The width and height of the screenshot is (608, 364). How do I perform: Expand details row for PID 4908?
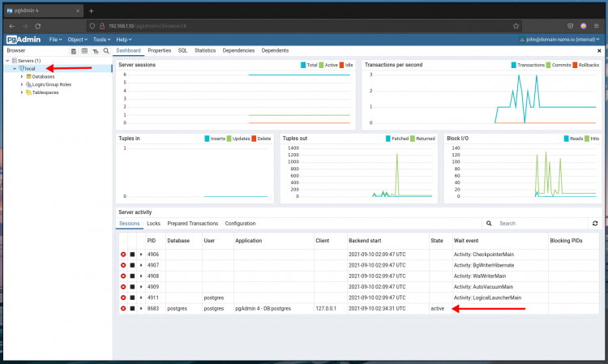pyautogui.click(x=141, y=276)
